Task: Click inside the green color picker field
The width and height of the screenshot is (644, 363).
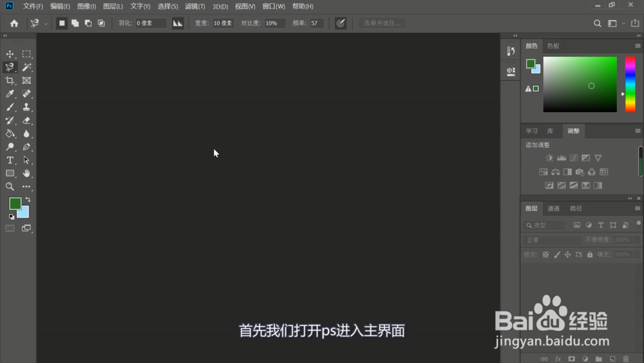Action: coord(580,84)
